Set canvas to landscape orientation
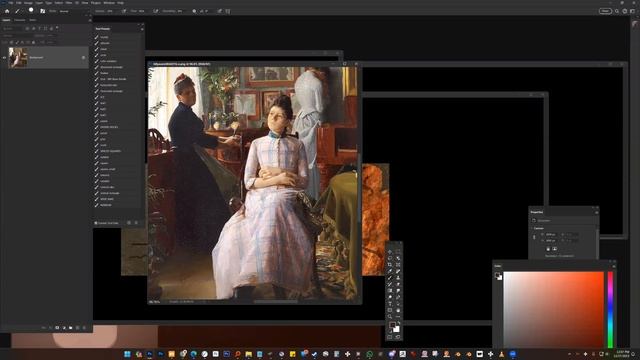This screenshot has width=640, height=360. pyautogui.click(x=555, y=249)
